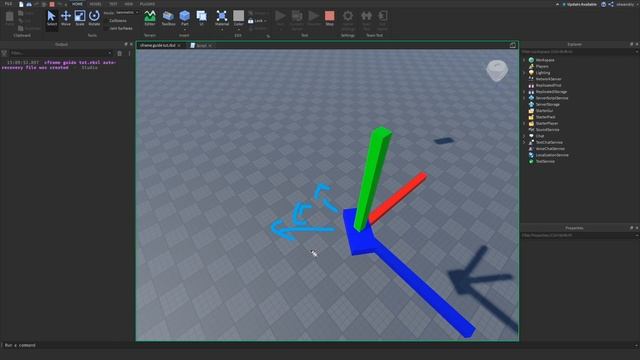This screenshot has height=360, width=640.
Task: Click the Output filter field
Action: [60, 53]
